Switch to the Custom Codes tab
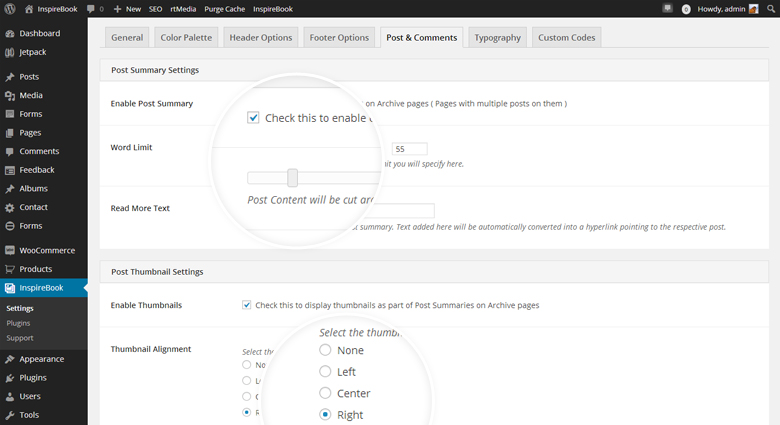The image size is (780, 425). pos(567,37)
